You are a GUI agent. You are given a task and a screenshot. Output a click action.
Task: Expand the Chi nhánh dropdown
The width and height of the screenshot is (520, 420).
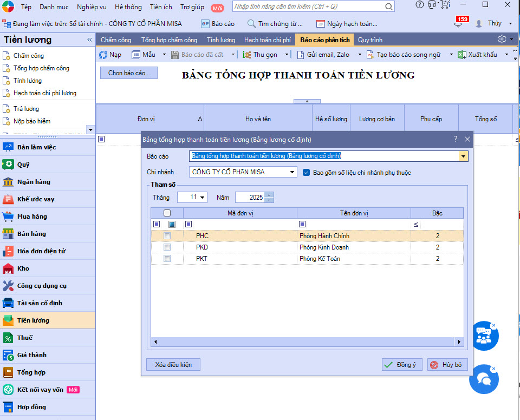[x=292, y=172]
